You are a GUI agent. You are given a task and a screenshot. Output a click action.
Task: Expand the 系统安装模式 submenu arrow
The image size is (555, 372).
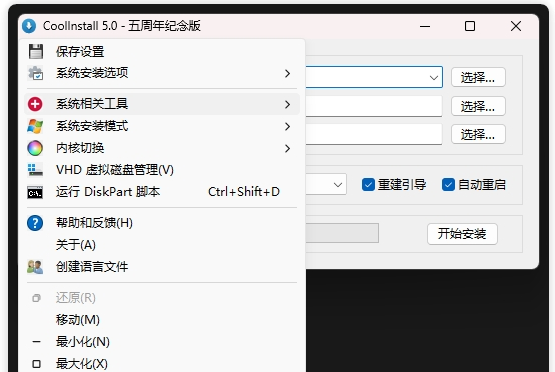[x=287, y=126]
